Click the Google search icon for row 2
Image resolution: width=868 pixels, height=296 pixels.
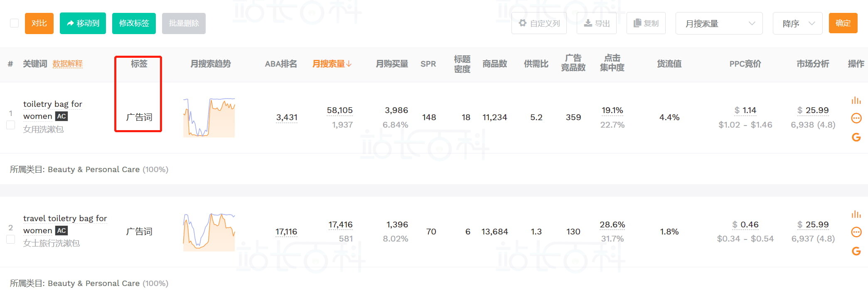856,251
